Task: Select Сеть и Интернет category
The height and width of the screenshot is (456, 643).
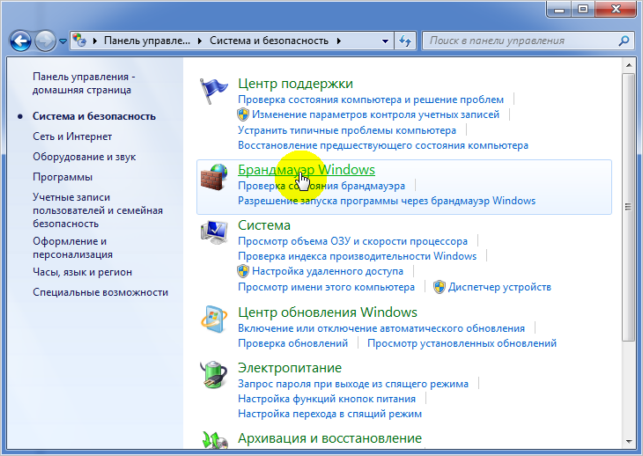Action: tap(72, 137)
